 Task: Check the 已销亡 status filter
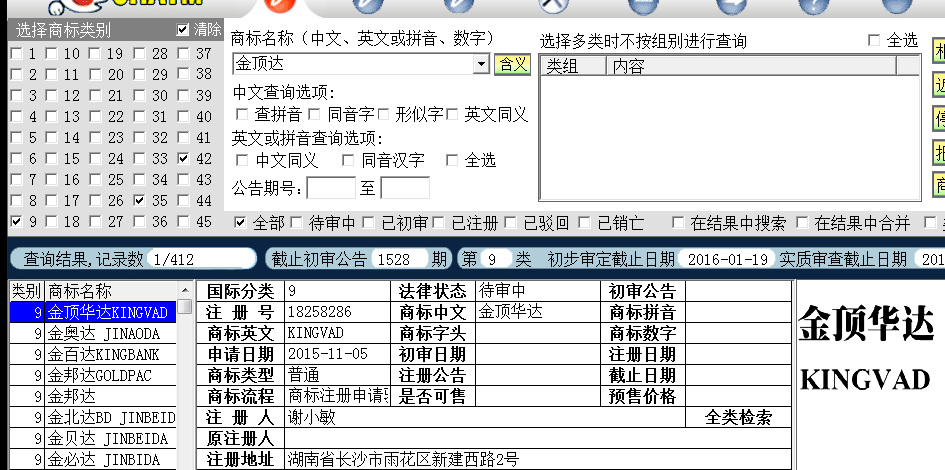(583, 223)
